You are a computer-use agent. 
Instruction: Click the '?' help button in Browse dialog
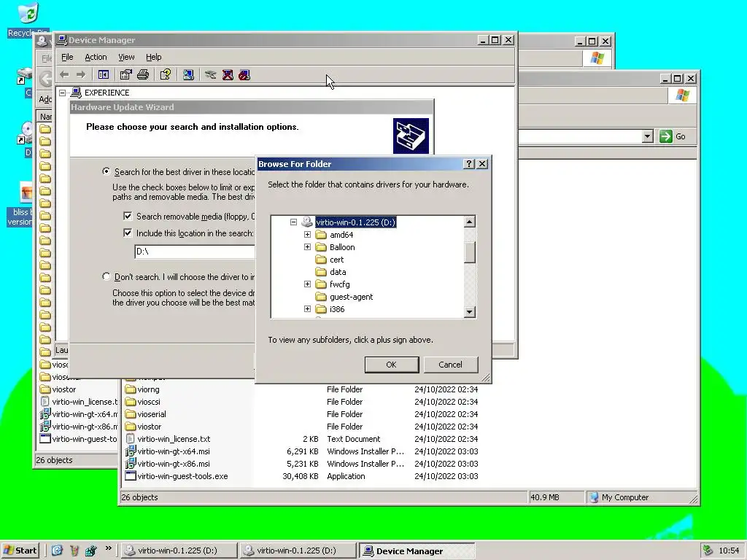point(469,164)
